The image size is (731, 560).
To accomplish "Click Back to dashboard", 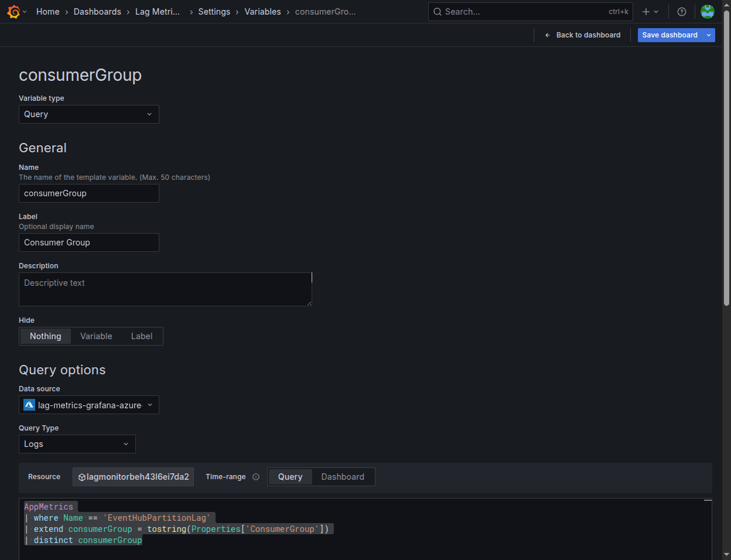I will (582, 35).
